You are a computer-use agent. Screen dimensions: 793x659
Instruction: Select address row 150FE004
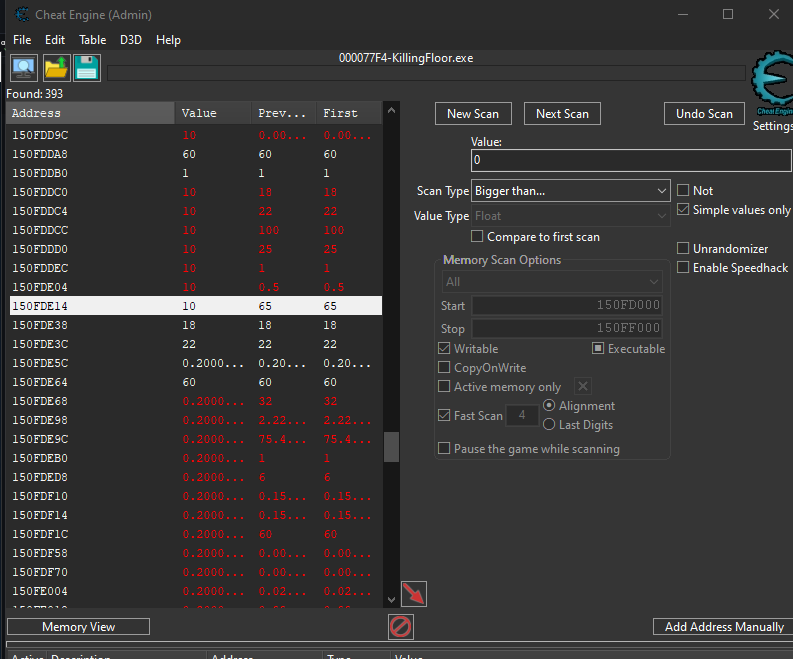(x=196, y=591)
